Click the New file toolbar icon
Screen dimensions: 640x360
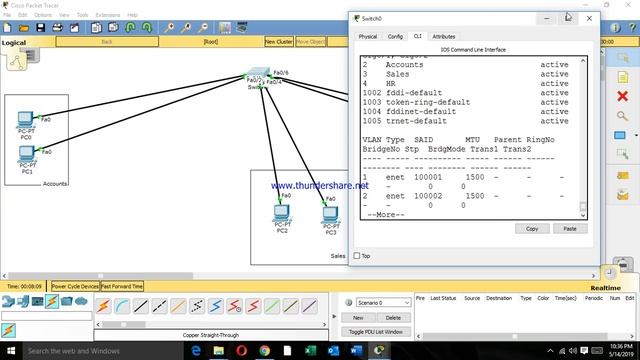(7, 28)
